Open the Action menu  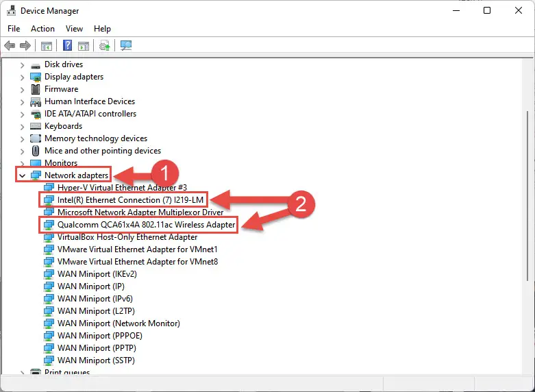pos(42,29)
